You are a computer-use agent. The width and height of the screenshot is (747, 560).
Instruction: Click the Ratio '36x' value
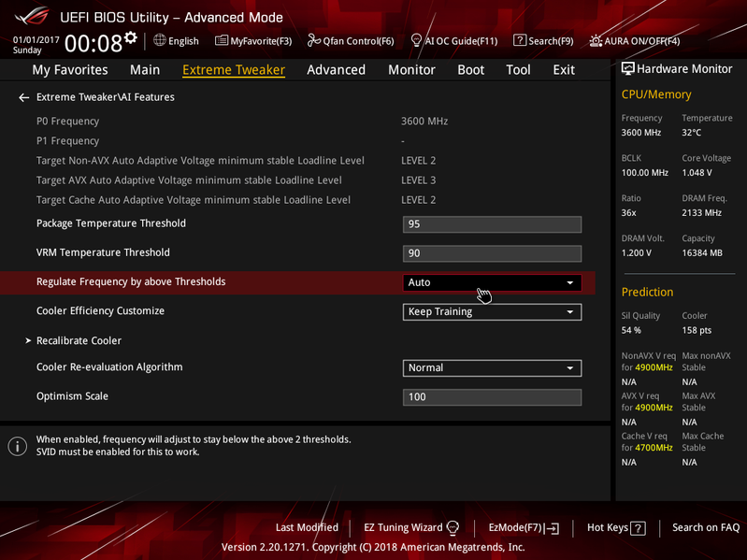pyautogui.click(x=628, y=213)
